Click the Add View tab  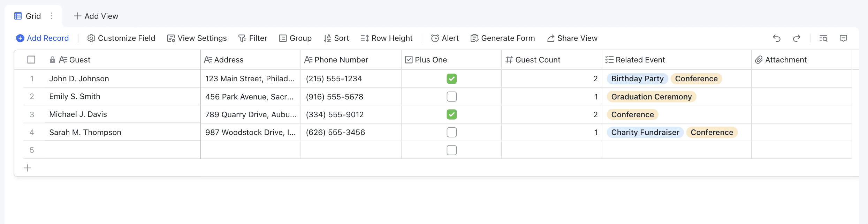coord(96,16)
